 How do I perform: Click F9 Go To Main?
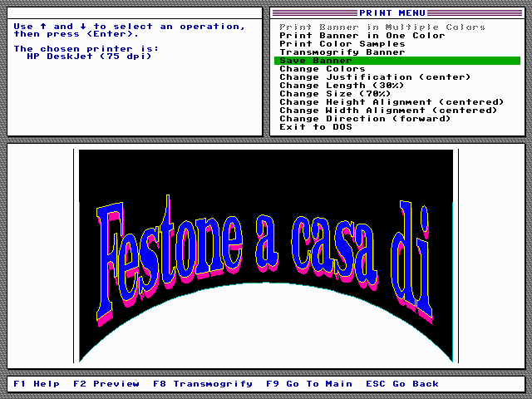pos(309,384)
